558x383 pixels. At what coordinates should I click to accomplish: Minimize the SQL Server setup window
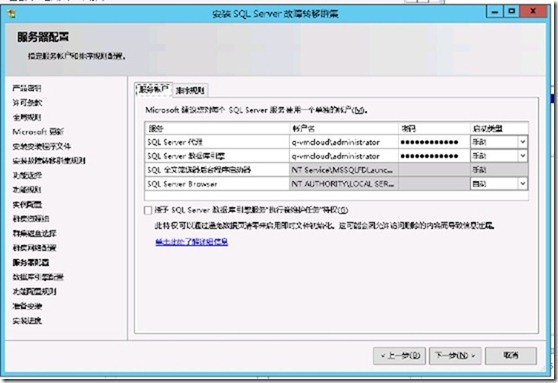pyautogui.click(x=494, y=12)
